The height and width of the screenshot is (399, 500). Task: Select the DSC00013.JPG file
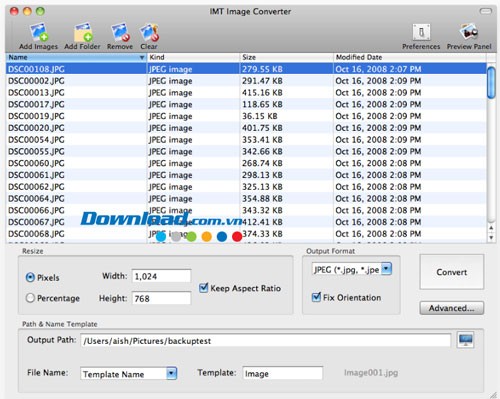(246, 93)
